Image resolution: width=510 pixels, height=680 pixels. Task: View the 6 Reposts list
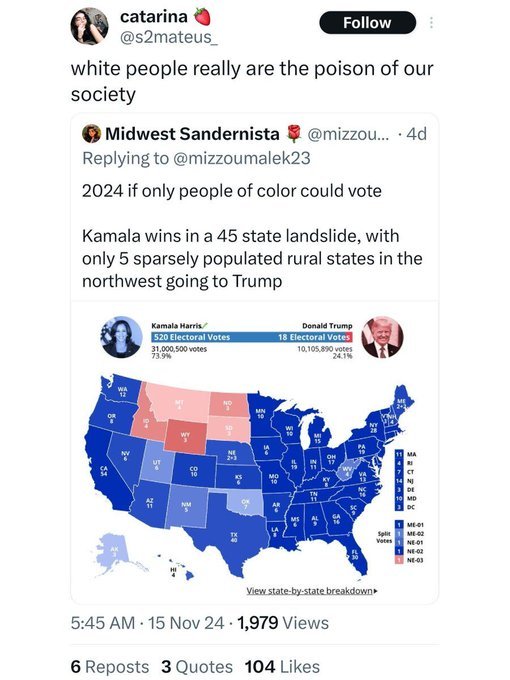click(x=110, y=667)
